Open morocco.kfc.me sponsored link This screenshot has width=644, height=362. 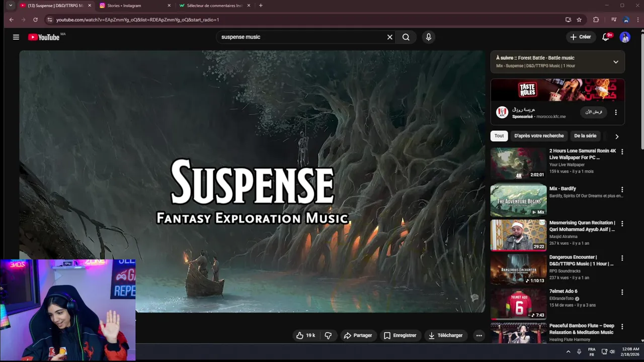point(551,117)
